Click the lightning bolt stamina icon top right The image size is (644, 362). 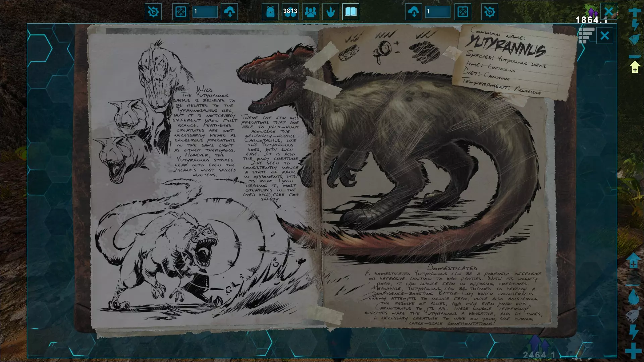point(635,25)
